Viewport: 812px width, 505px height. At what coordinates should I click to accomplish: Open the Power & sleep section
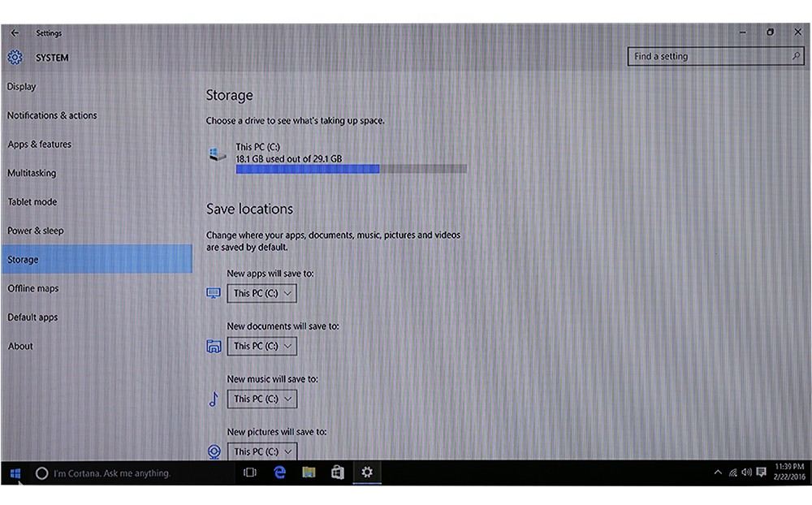[35, 231]
